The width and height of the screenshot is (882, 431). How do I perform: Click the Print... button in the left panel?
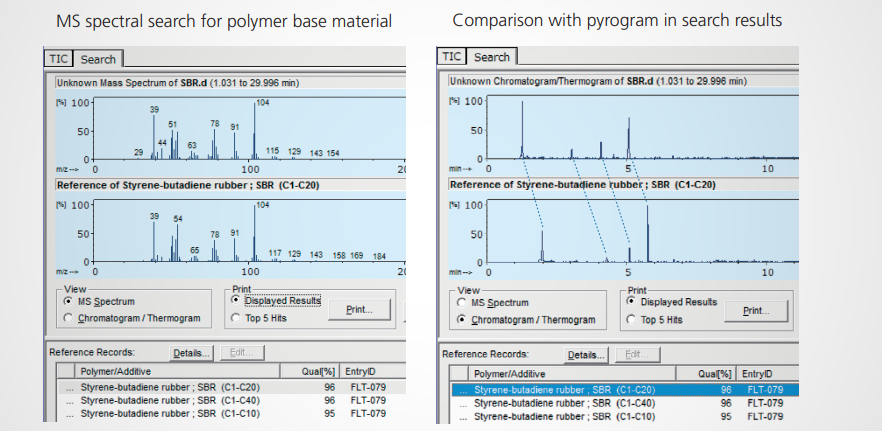click(x=359, y=309)
